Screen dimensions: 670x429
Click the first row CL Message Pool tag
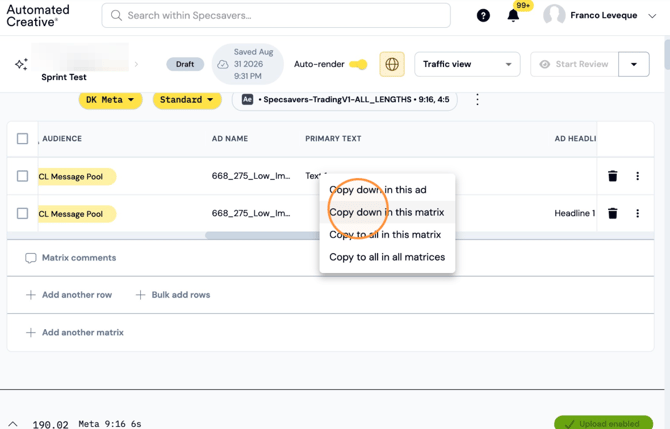77,176
